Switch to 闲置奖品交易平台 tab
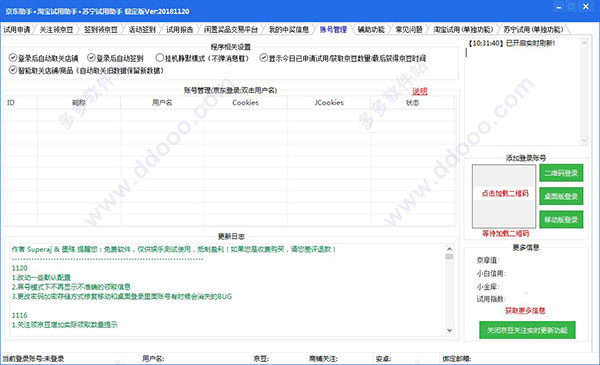The width and height of the screenshot is (600, 365). [230, 29]
